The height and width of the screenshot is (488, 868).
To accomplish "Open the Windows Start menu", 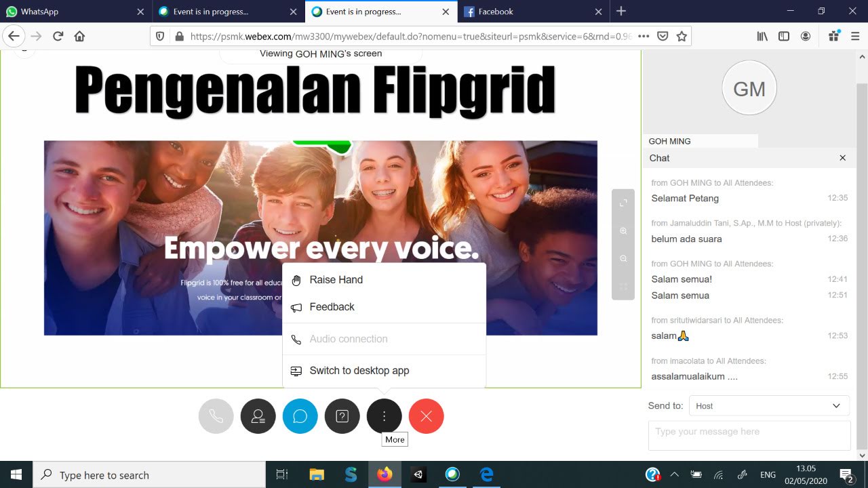I will (x=16, y=474).
